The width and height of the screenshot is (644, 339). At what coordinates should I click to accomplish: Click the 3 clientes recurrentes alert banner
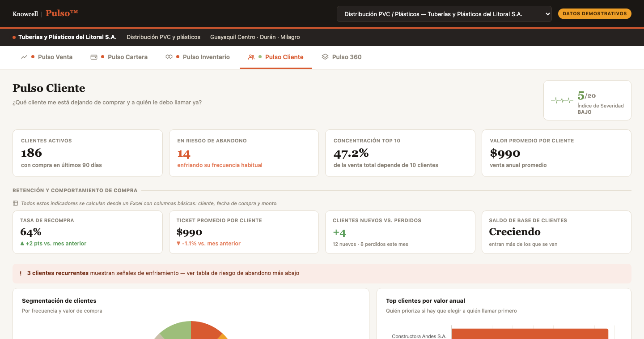click(x=322, y=273)
